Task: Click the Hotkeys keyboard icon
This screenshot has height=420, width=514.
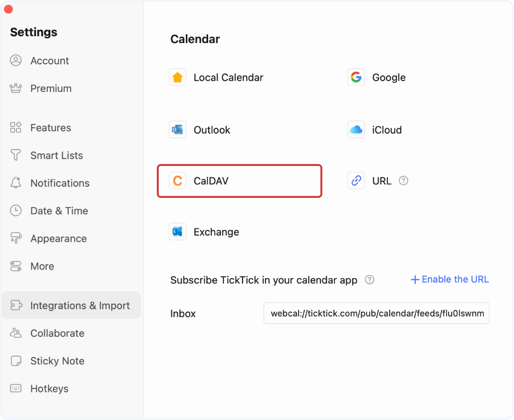Action: point(16,389)
